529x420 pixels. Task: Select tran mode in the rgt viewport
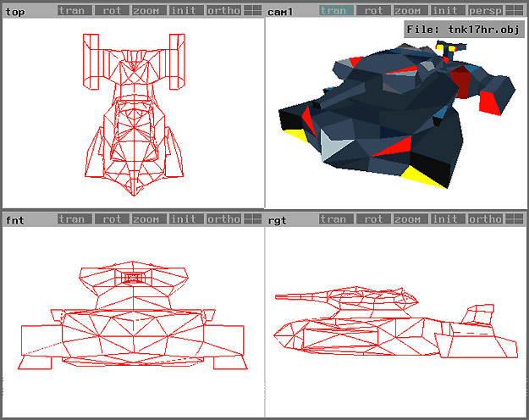click(336, 219)
